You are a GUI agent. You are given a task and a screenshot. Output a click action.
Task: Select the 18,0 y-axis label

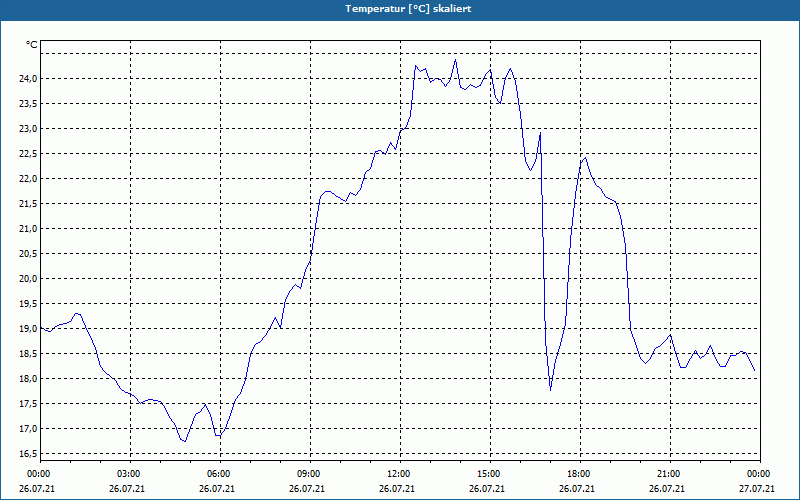pos(29,379)
